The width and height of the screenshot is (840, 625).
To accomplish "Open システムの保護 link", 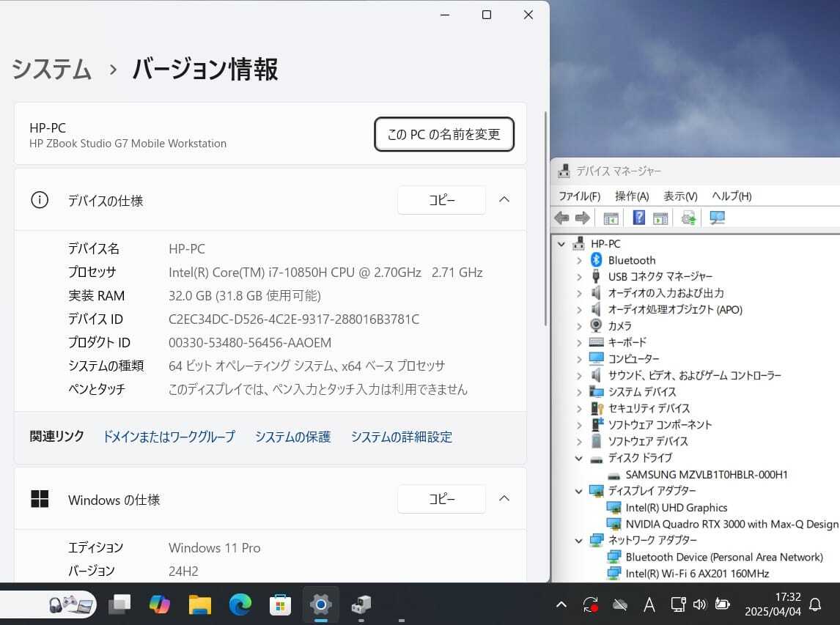I will 292,437.
